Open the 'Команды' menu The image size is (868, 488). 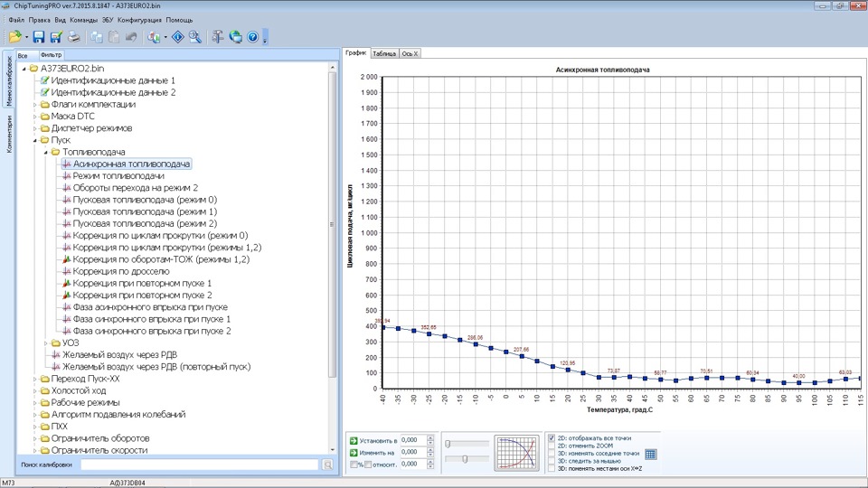(83, 19)
